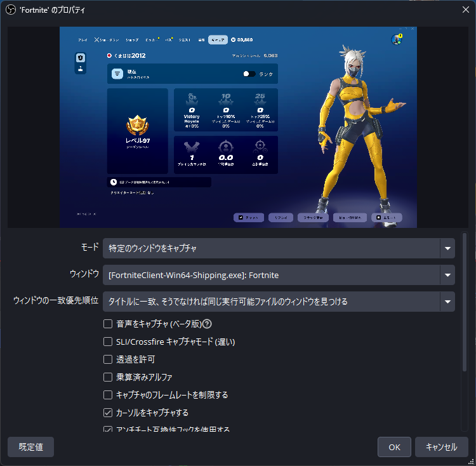Click the filter icon beside 現在 in preview
Image resolution: width=476 pixels, height=466 pixels.
point(117,74)
